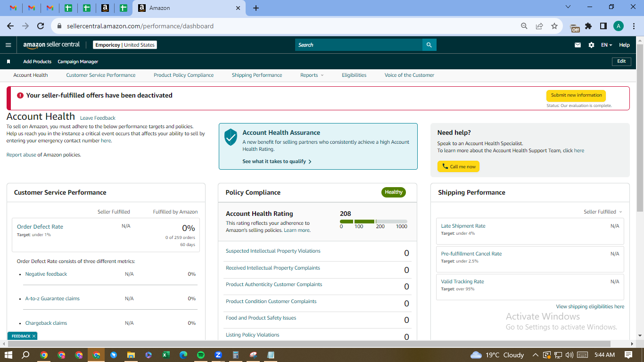The image size is (644, 362).
Task: Bookmark this page with the star icon
Action: [554, 26]
